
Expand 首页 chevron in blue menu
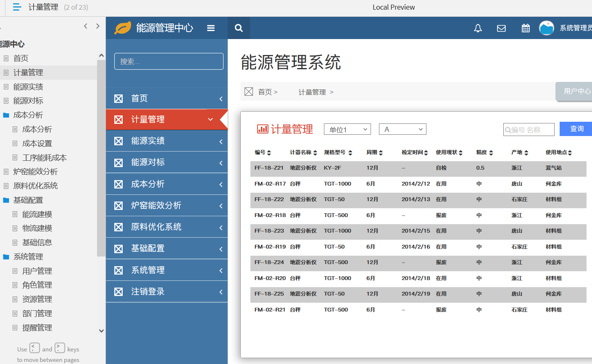[221, 99]
